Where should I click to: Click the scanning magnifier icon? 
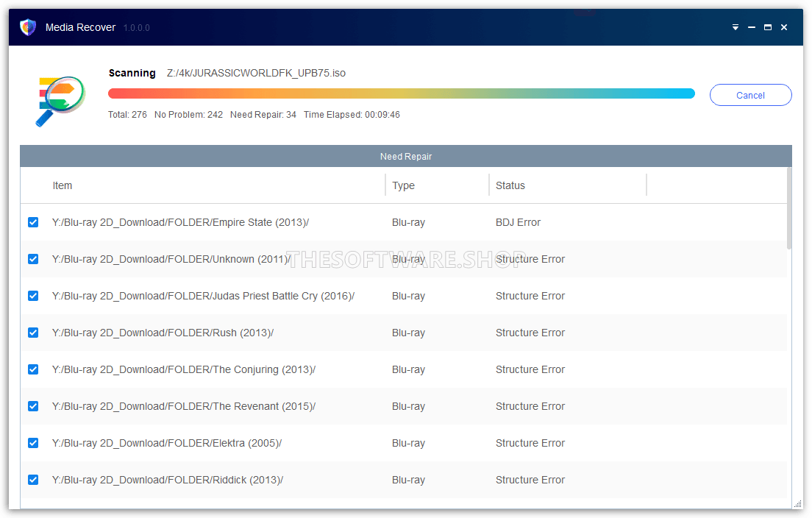coord(61,101)
